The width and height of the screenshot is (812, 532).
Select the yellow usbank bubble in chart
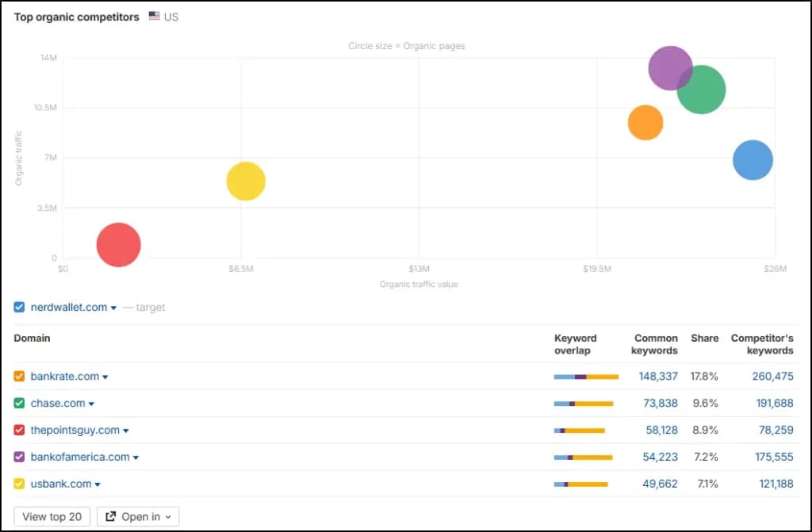246,182
